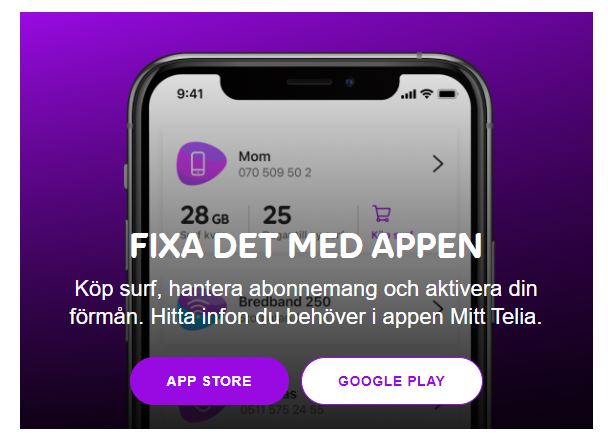Image resolution: width=608 pixels, height=445 pixels.
Task: Tap the purple shopping cart icon
Action: tap(382, 213)
